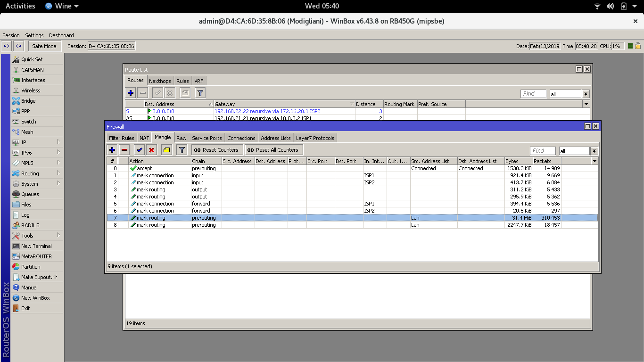Add a new route in Route List

(131, 93)
